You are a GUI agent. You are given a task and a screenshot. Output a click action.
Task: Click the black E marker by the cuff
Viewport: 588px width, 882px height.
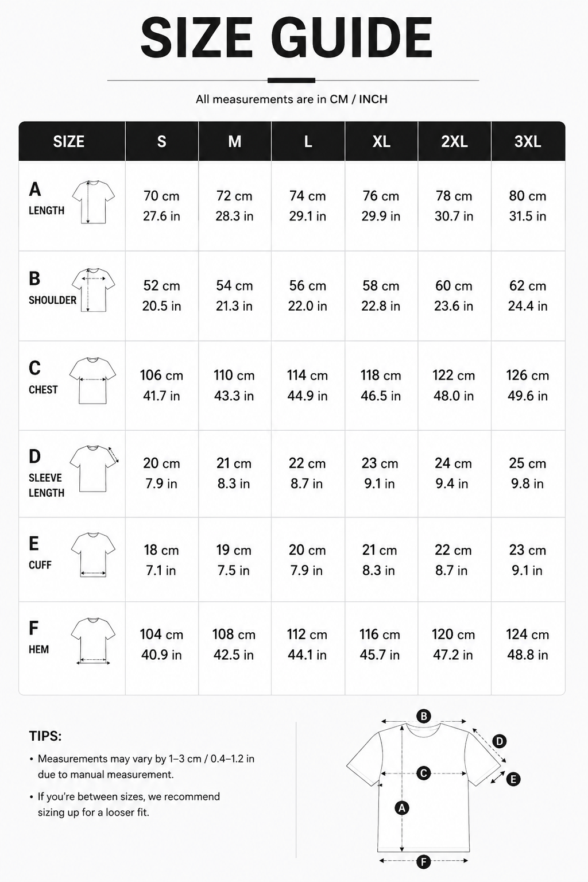pyautogui.click(x=513, y=779)
